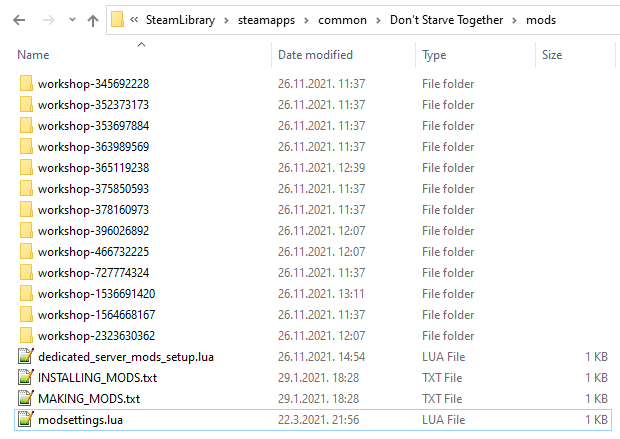This screenshot has width=620, height=439.
Task: Sort by Name column header
Action: [33, 55]
